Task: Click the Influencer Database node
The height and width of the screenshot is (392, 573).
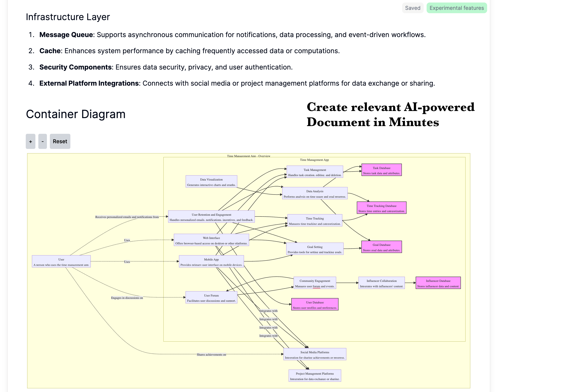Action: click(x=438, y=283)
